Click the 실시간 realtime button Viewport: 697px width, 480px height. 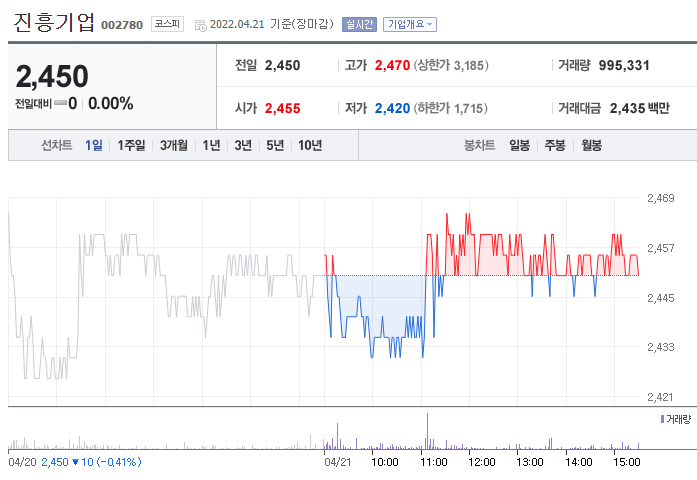(x=359, y=24)
